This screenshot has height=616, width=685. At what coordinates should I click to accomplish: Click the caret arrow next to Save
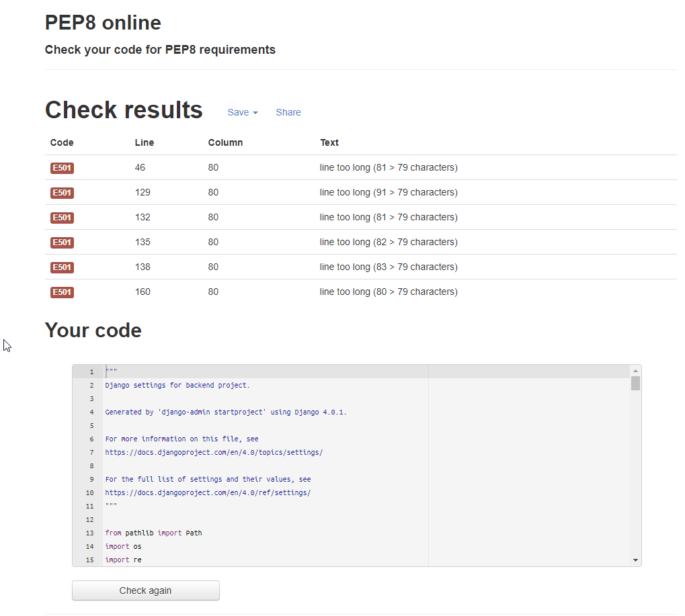click(x=255, y=112)
